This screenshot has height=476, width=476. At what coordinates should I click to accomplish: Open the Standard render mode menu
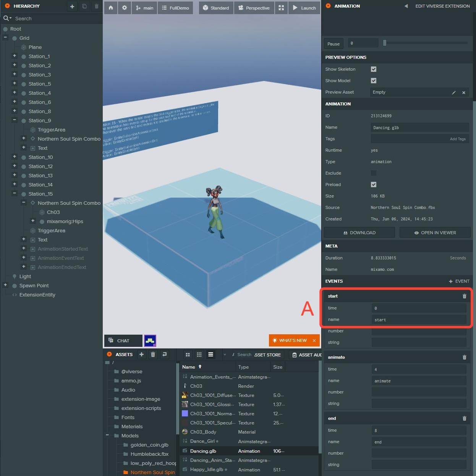(216, 8)
